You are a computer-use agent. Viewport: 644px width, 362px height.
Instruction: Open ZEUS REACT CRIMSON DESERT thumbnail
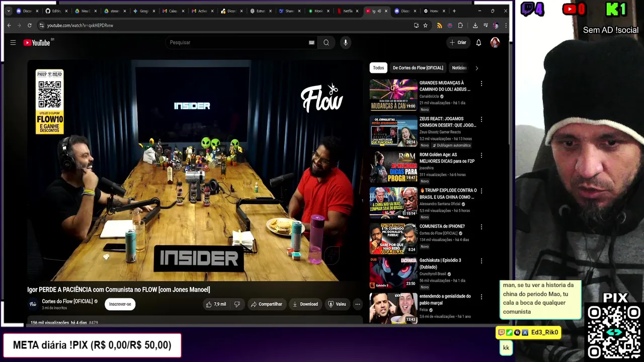pos(393,131)
